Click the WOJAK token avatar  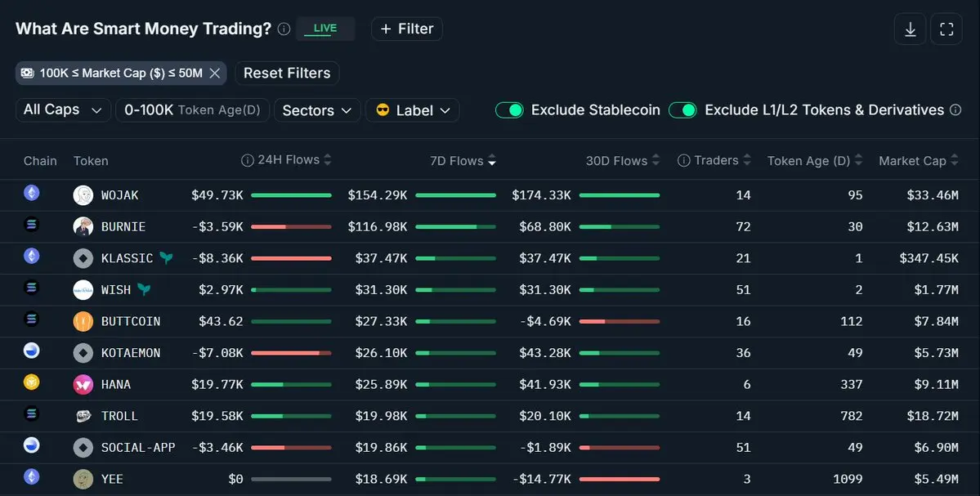[x=83, y=195]
